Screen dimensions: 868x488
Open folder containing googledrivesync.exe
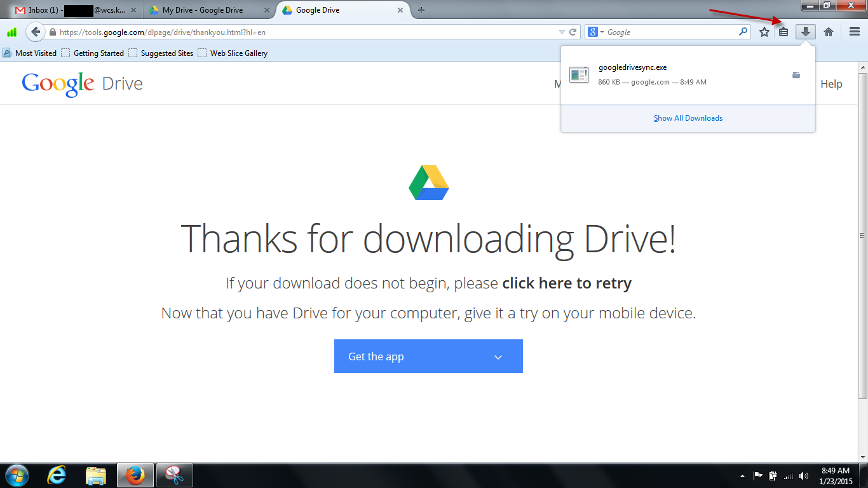pyautogui.click(x=796, y=75)
